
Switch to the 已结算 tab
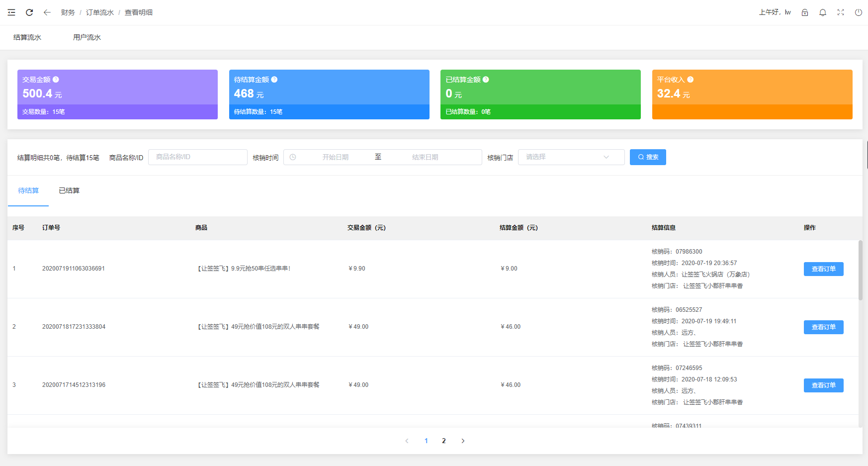[x=69, y=190]
